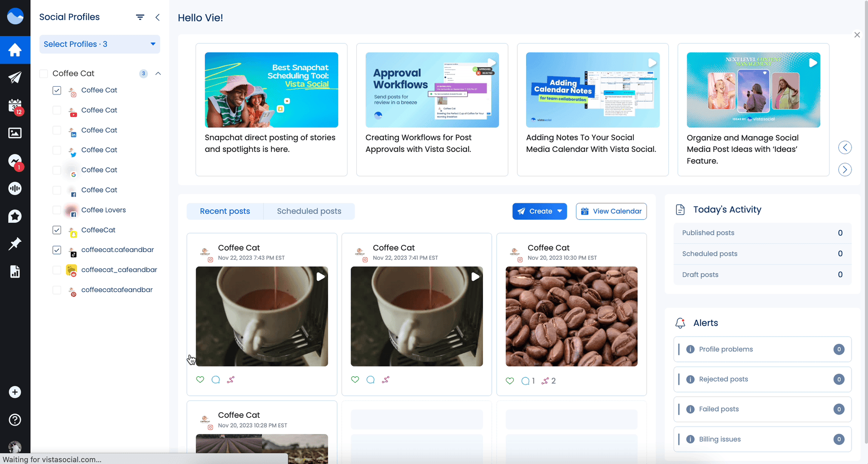The height and width of the screenshot is (464, 868).
Task: Click the Draft posts activity row
Action: click(762, 275)
